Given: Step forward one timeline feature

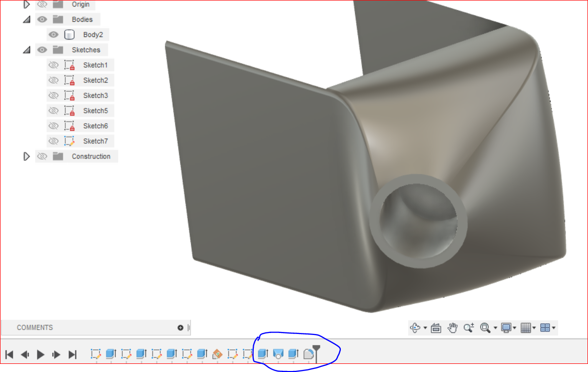Looking at the screenshot, I should (x=56, y=354).
